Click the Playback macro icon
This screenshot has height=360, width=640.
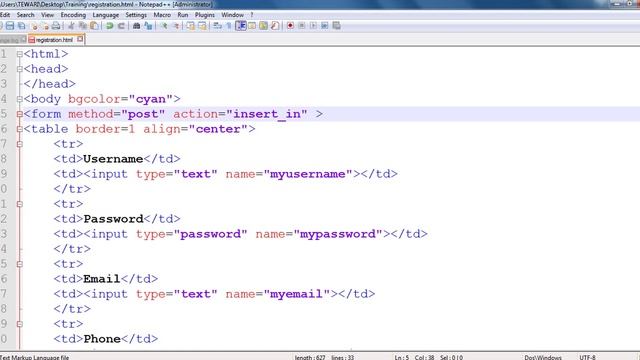tap(313, 26)
